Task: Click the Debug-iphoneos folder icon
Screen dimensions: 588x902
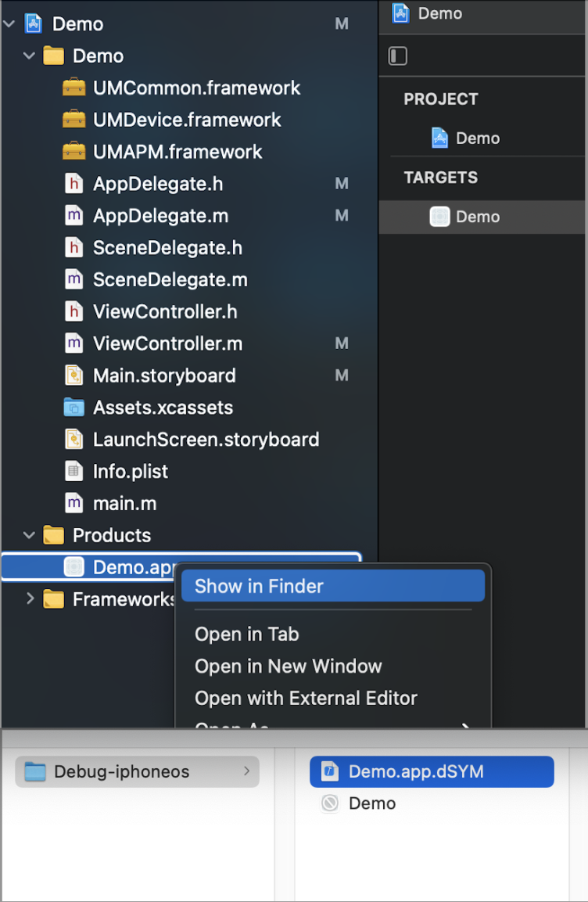Action: click(35, 772)
